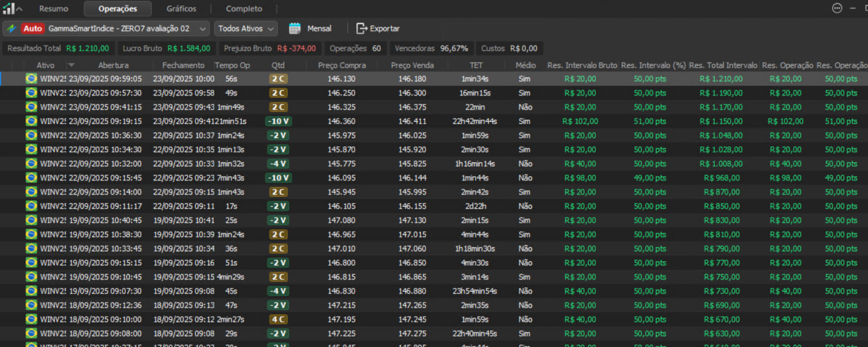Sort by the Preço Compra column header

pos(342,65)
